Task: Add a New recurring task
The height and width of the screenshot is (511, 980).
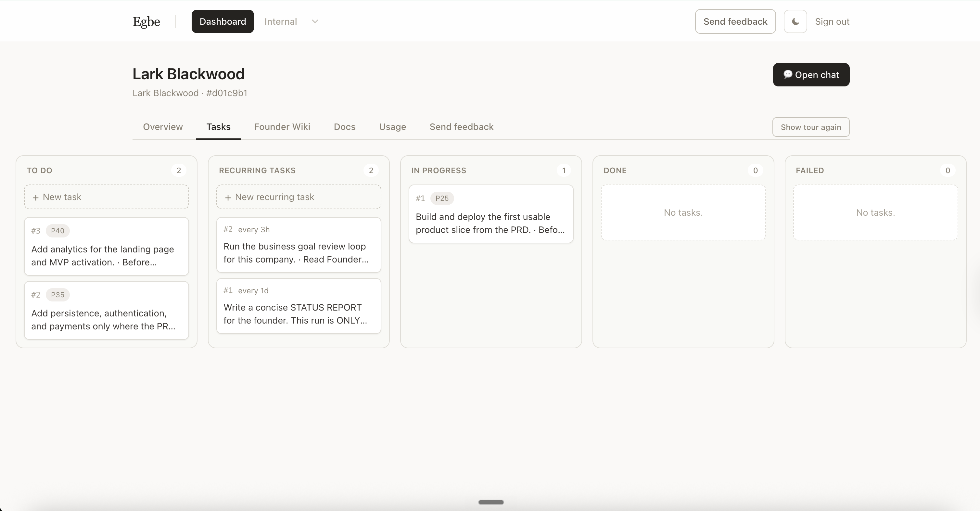Action: tap(299, 197)
